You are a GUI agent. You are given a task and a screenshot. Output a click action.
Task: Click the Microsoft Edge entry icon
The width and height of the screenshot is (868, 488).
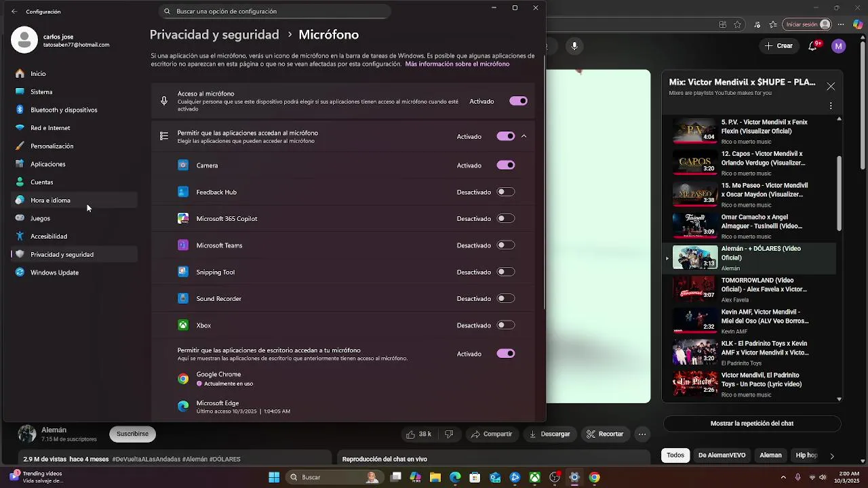coord(183,406)
